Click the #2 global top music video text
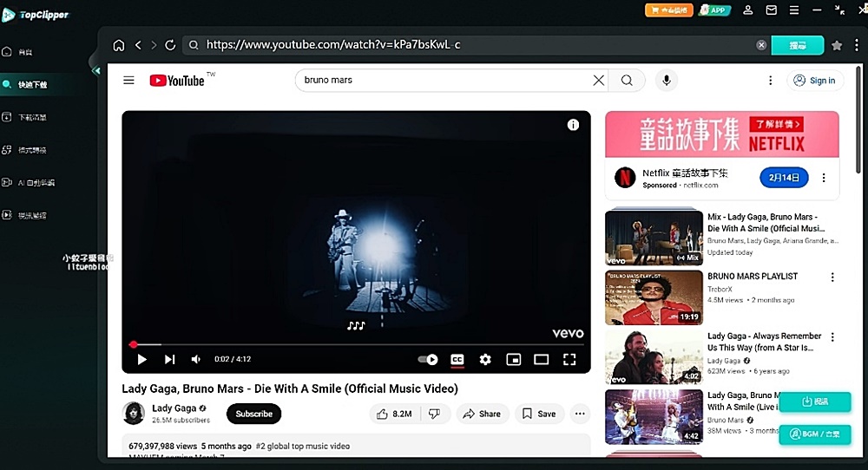 coord(303,447)
